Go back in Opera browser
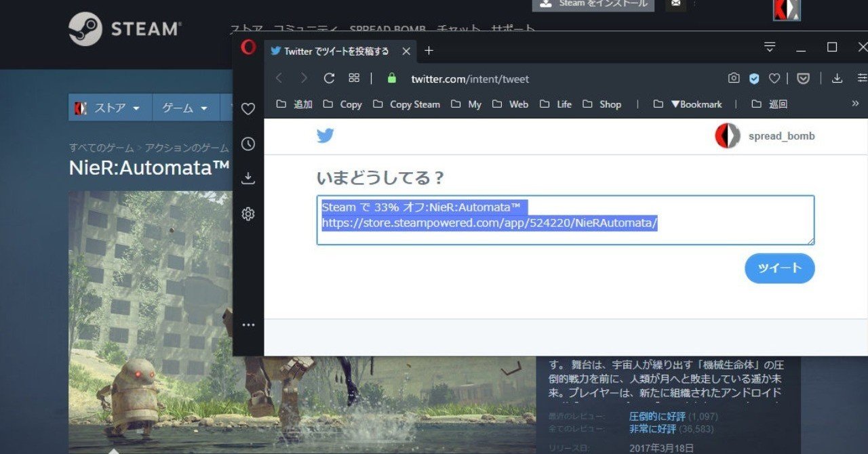The height and width of the screenshot is (454, 868). tap(279, 79)
